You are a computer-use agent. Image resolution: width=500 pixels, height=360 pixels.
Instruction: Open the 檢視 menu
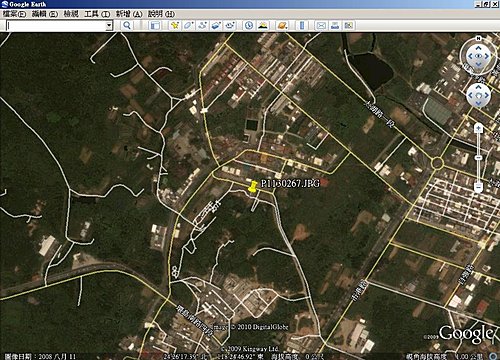tap(71, 14)
